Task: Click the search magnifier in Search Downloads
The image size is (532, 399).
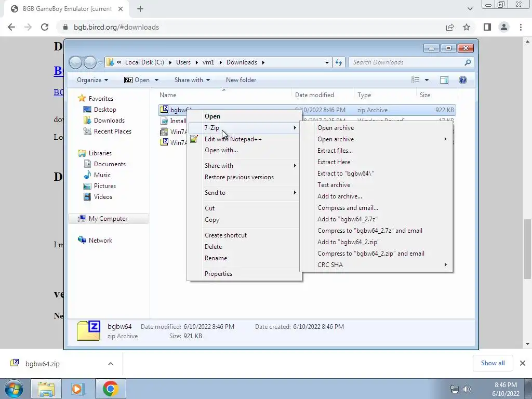Action: tap(468, 62)
